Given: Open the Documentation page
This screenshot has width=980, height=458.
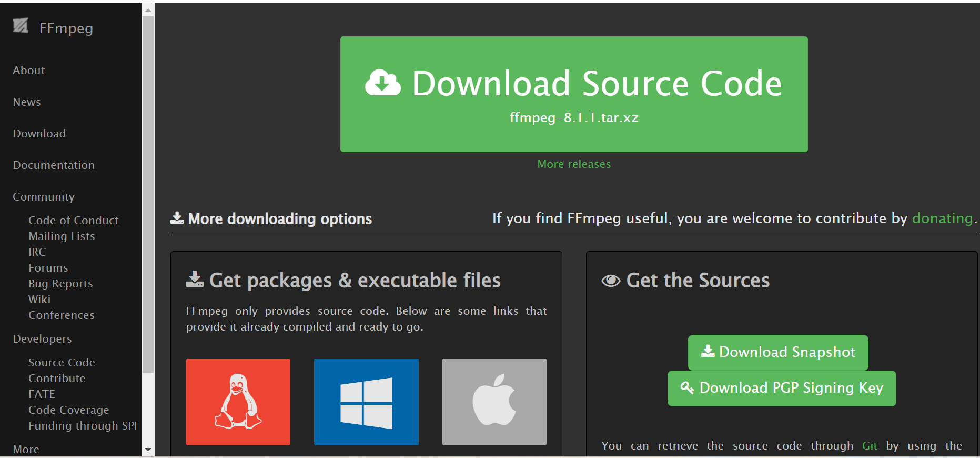Looking at the screenshot, I should point(54,165).
